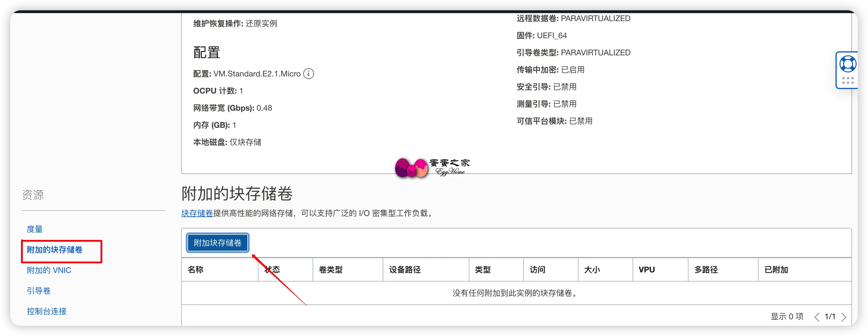The width and height of the screenshot is (868, 336).
Task: Open the life-ring help icon
Action: (x=847, y=64)
